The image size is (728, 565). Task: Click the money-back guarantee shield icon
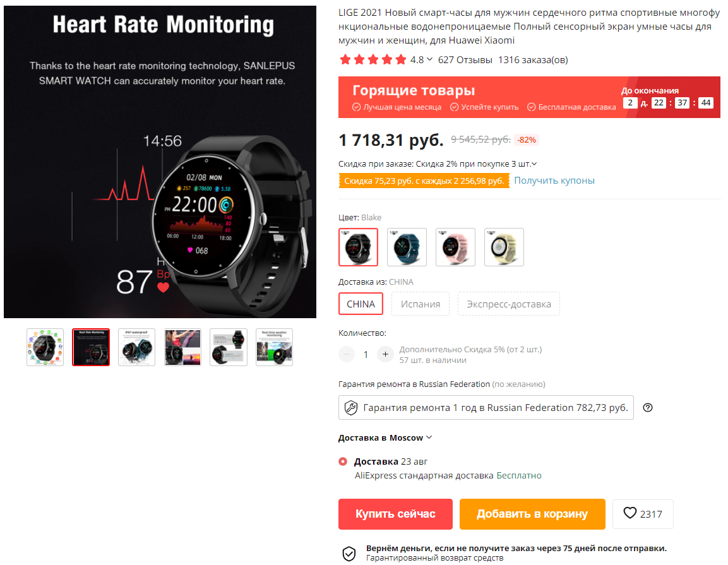(349, 554)
